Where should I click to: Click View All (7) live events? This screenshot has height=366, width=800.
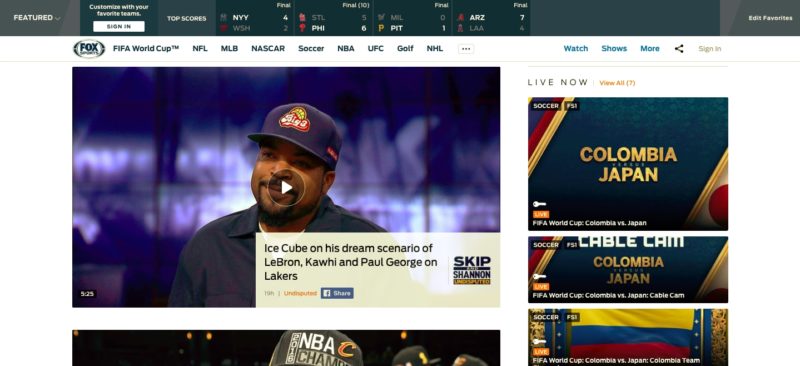point(617,83)
